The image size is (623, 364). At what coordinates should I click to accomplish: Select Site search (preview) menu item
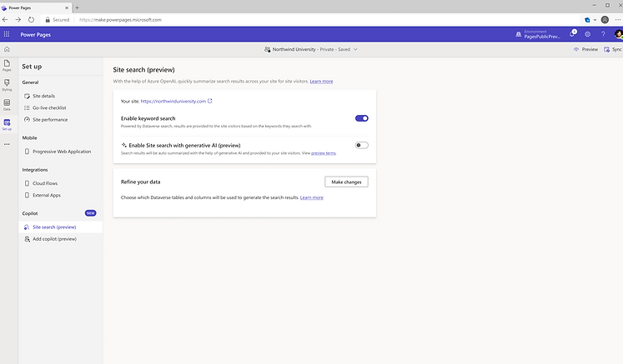point(60,227)
